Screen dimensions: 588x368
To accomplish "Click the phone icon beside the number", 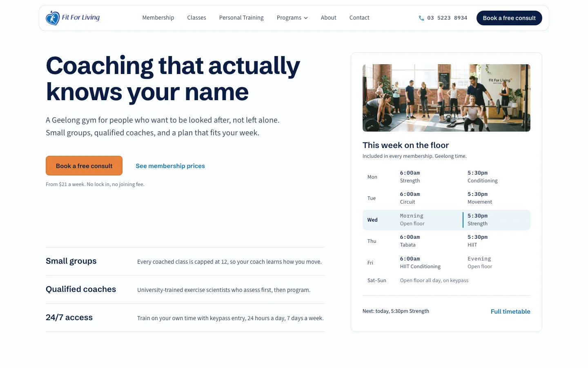I will pyautogui.click(x=421, y=18).
